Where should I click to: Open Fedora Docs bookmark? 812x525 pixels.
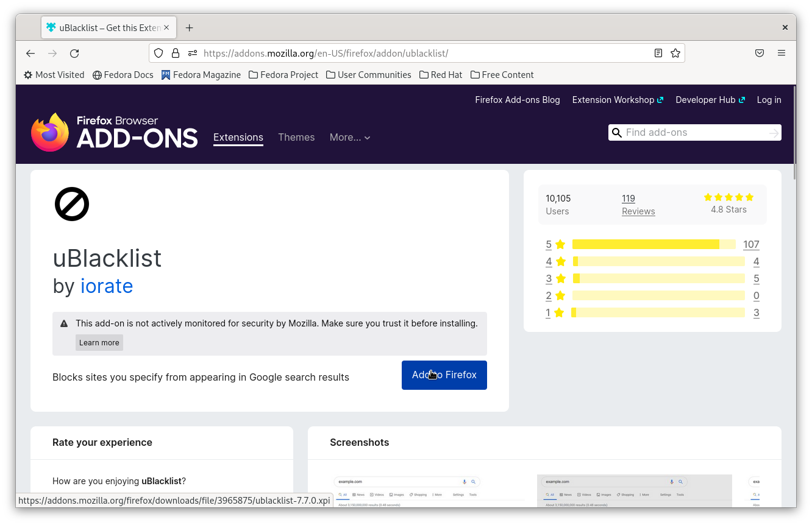click(x=123, y=75)
